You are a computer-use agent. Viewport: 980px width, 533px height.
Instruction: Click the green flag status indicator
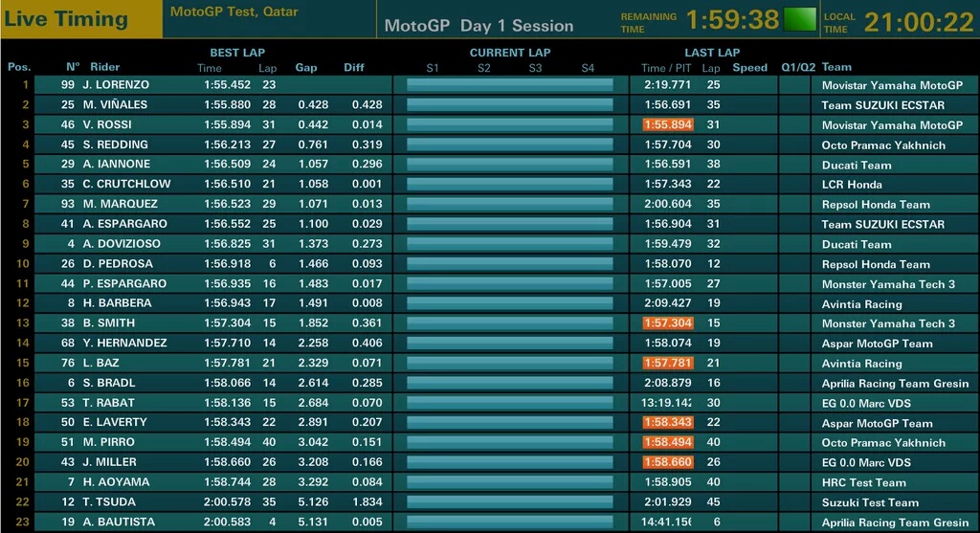tap(800, 19)
